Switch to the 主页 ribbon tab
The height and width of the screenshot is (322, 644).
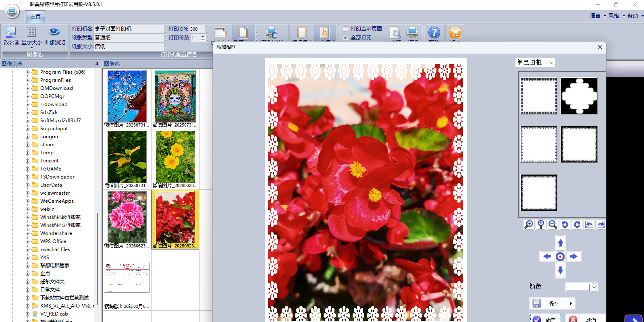[x=35, y=17]
